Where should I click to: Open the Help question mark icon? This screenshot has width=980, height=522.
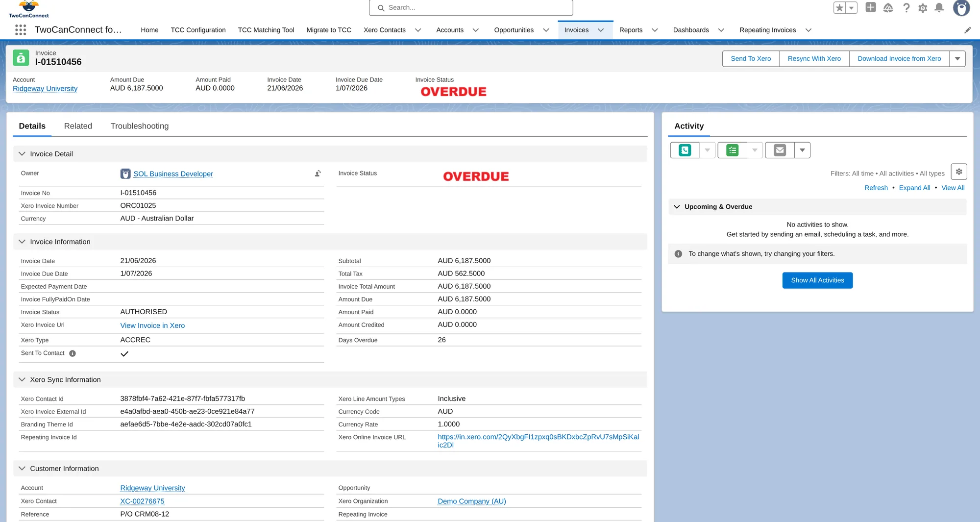pos(906,8)
